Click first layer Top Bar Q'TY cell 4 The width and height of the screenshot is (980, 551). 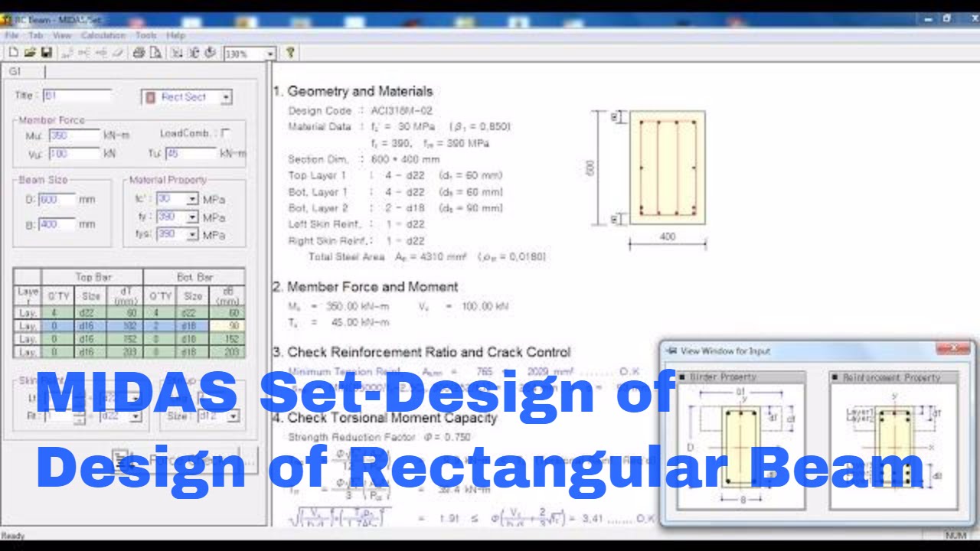(58, 312)
